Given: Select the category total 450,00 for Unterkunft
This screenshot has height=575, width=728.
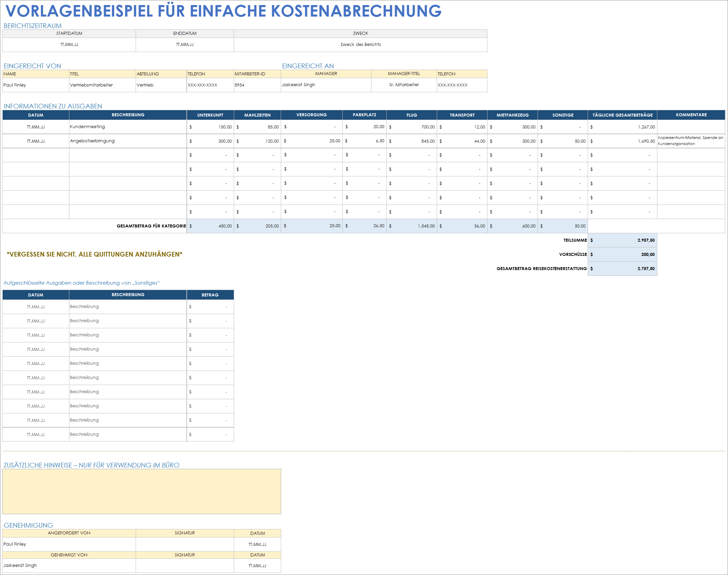Looking at the screenshot, I should [210, 226].
